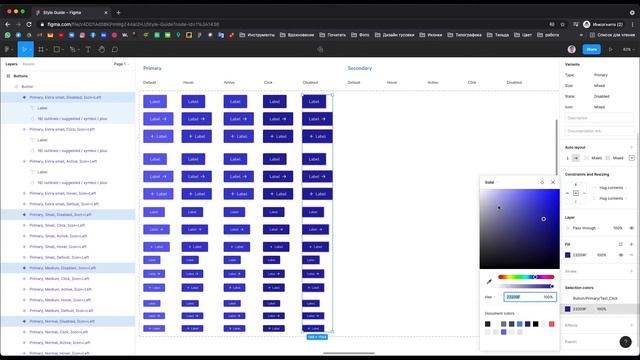
Task: Click the State value Disabled in Variants
Action: click(602, 96)
